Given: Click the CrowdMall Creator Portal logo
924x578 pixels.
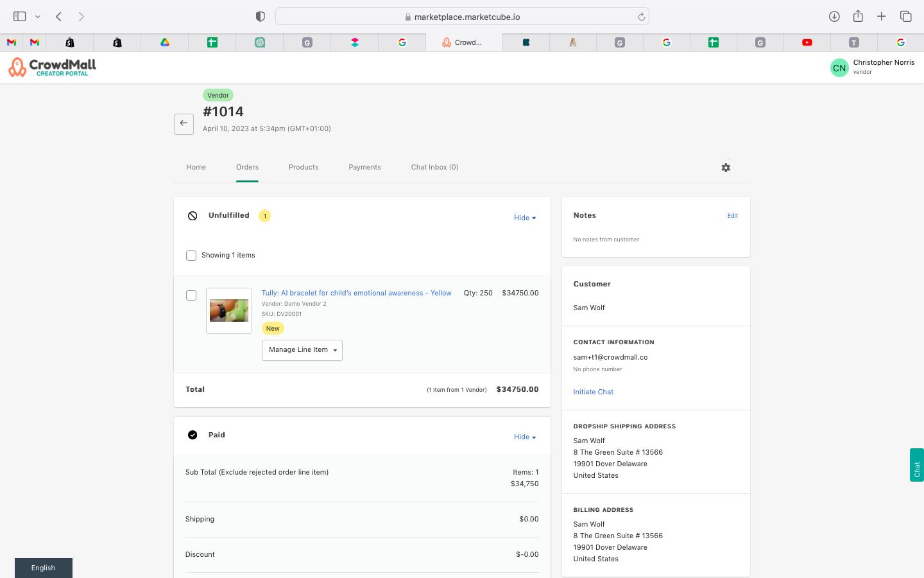Looking at the screenshot, I should click(52, 67).
